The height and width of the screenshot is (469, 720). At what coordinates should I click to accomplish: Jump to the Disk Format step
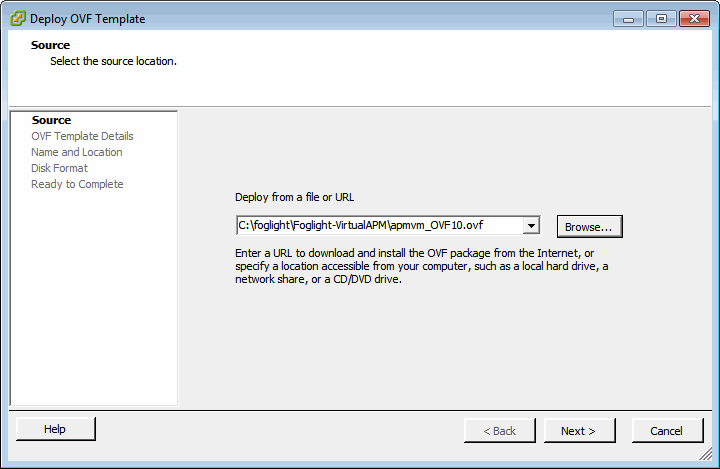tap(59, 168)
